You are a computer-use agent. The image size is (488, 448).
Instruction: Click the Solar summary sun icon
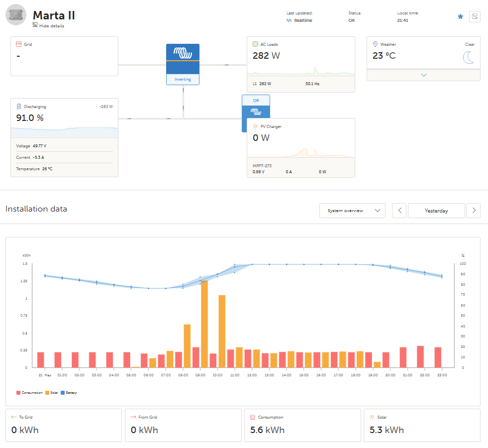pyautogui.click(x=372, y=417)
